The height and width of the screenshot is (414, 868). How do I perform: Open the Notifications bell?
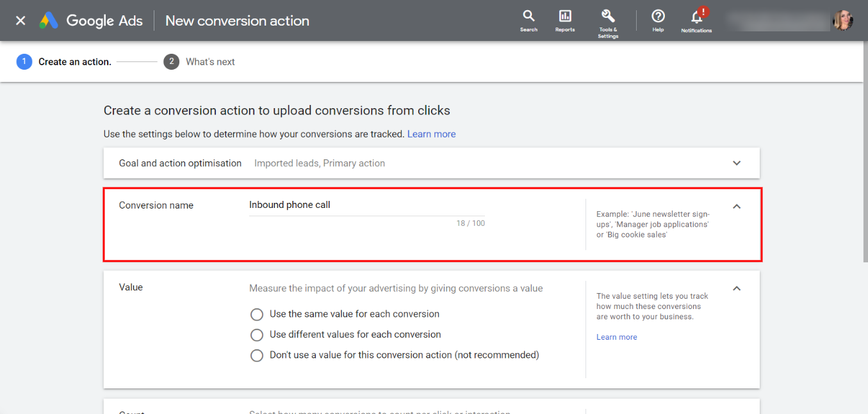696,19
